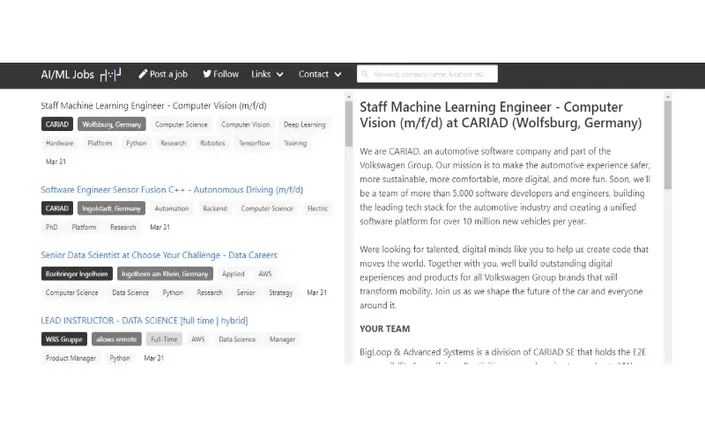The width and height of the screenshot is (705, 427).
Task: Select the Tensorflow tag
Action: tap(254, 143)
